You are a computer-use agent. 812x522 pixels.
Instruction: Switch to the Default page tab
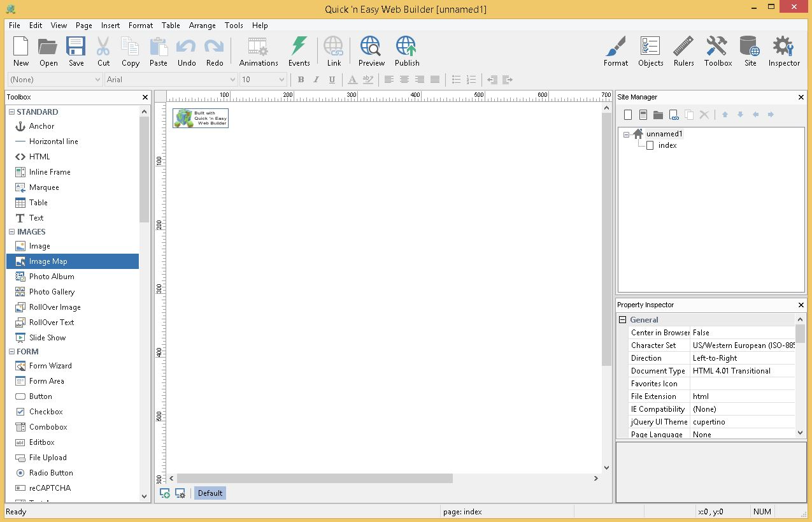pos(210,493)
